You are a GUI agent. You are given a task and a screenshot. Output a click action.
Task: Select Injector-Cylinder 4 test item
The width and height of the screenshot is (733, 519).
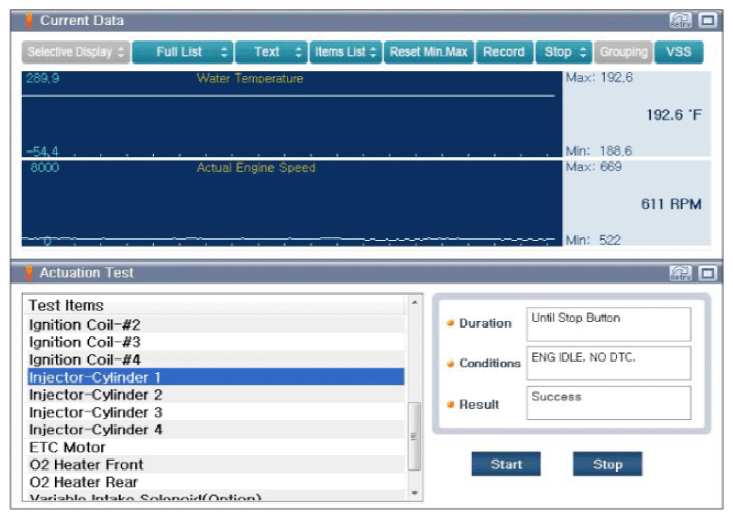click(216, 430)
